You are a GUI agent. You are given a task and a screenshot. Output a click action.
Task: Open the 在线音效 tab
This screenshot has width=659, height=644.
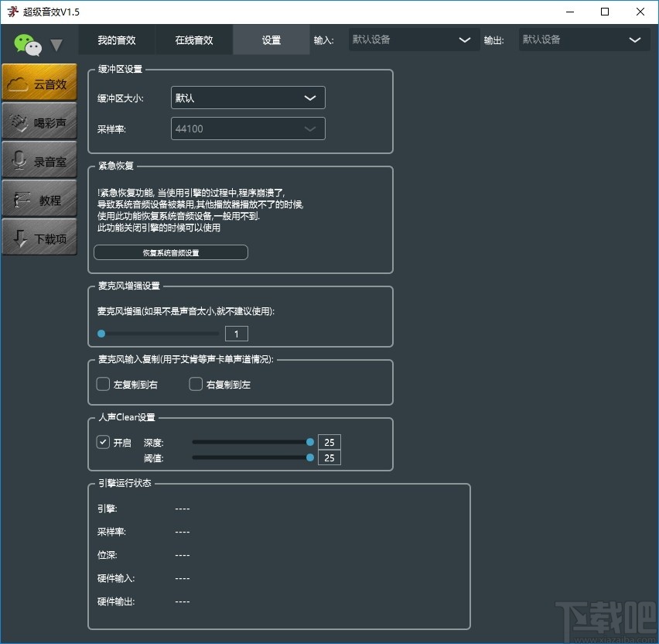194,39
